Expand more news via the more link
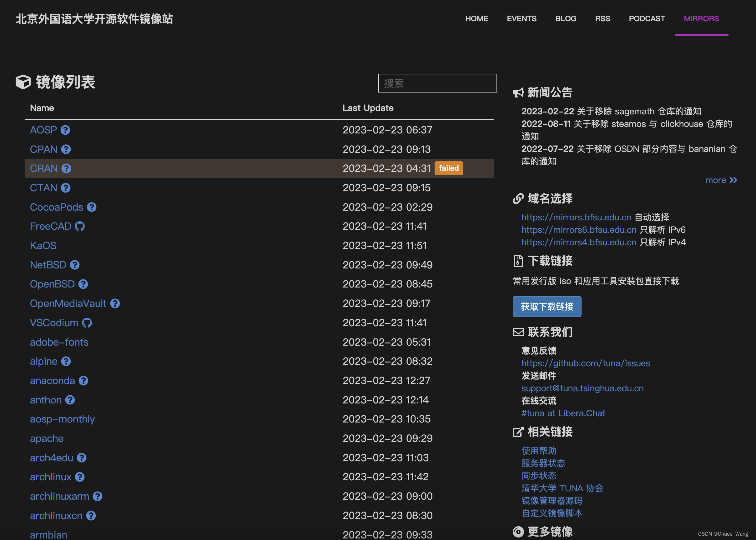The height and width of the screenshot is (540, 756). coord(720,180)
